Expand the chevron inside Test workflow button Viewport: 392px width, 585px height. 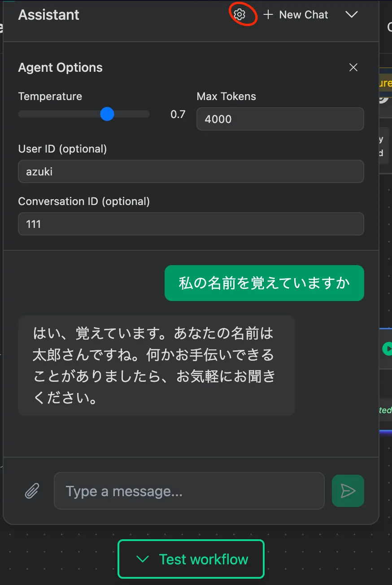click(143, 559)
